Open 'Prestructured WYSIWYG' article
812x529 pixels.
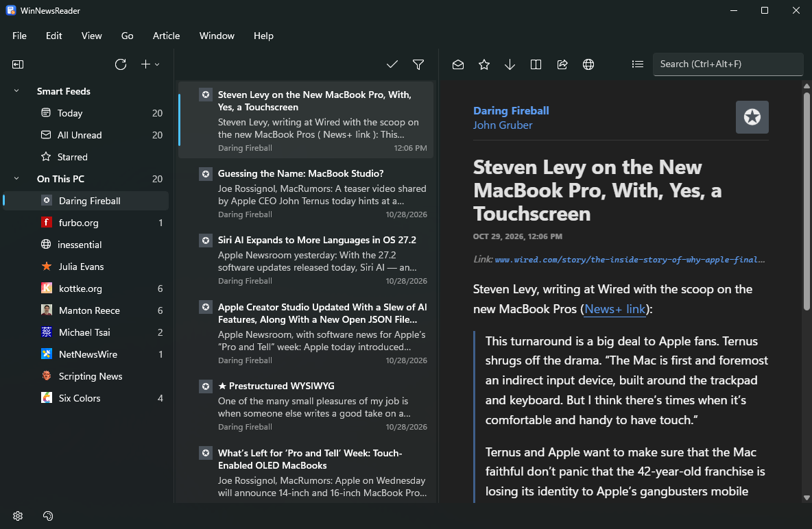coord(306,406)
